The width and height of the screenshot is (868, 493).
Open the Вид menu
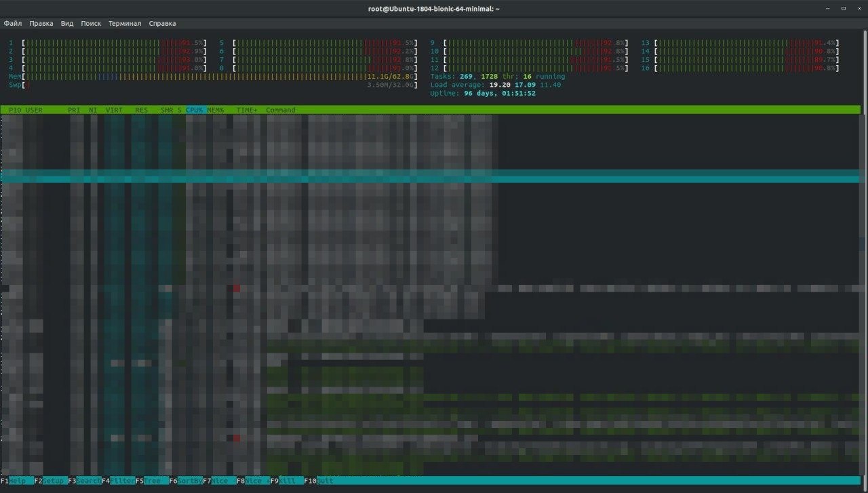pyautogui.click(x=67, y=23)
